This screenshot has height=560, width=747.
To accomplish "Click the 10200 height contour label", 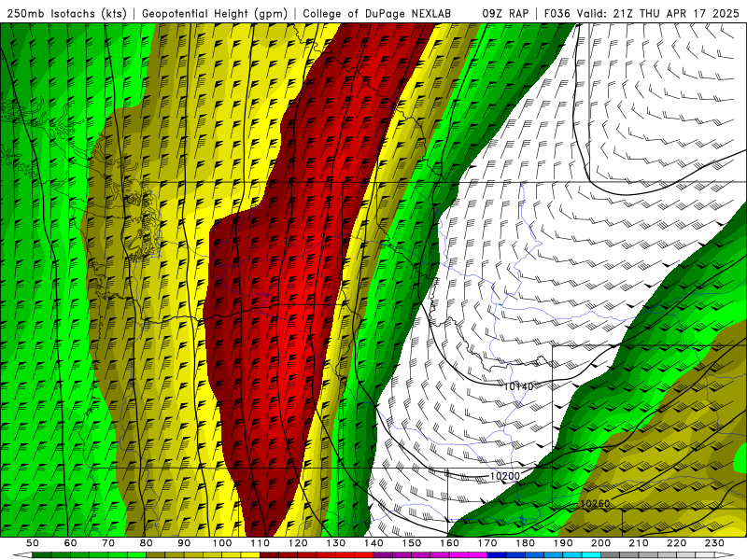I will pyautogui.click(x=505, y=476).
